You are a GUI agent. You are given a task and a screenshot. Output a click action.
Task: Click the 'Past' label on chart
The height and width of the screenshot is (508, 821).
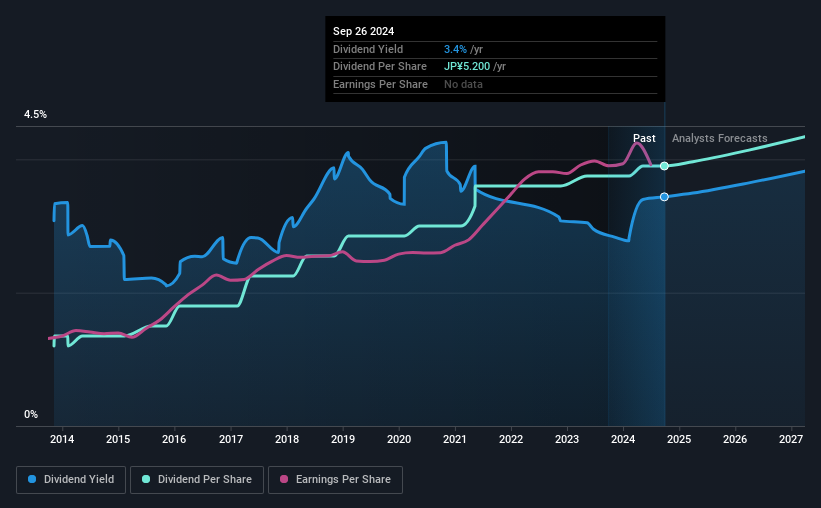tap(644, 138)
